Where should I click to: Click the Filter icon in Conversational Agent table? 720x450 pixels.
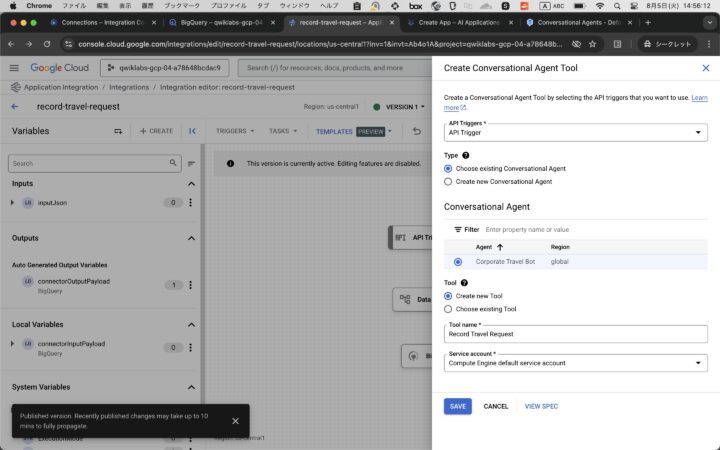coord(458,230)
